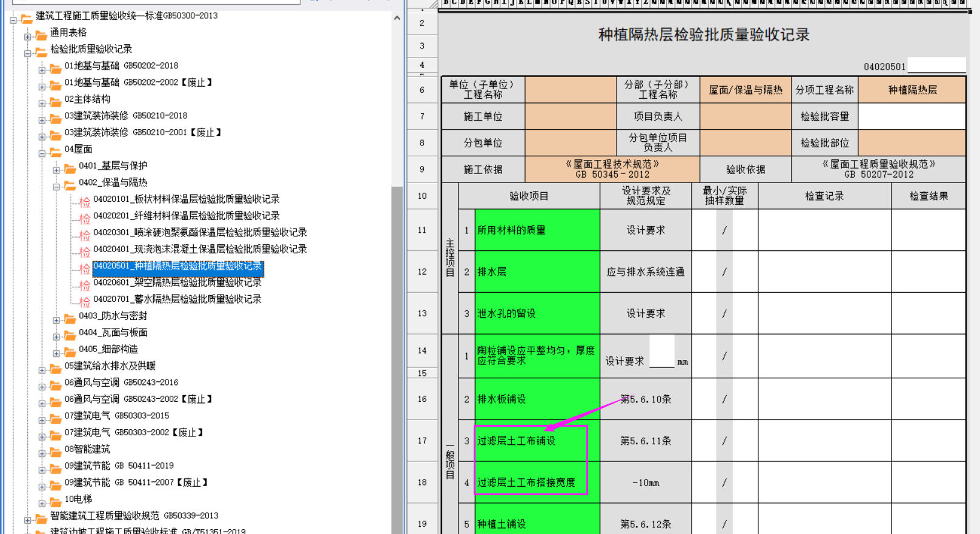This screenshot has height=534, width=980.
Task: Select 09建筑节能 GB 50411-2019 node
Action: click(x=119, y=466)
